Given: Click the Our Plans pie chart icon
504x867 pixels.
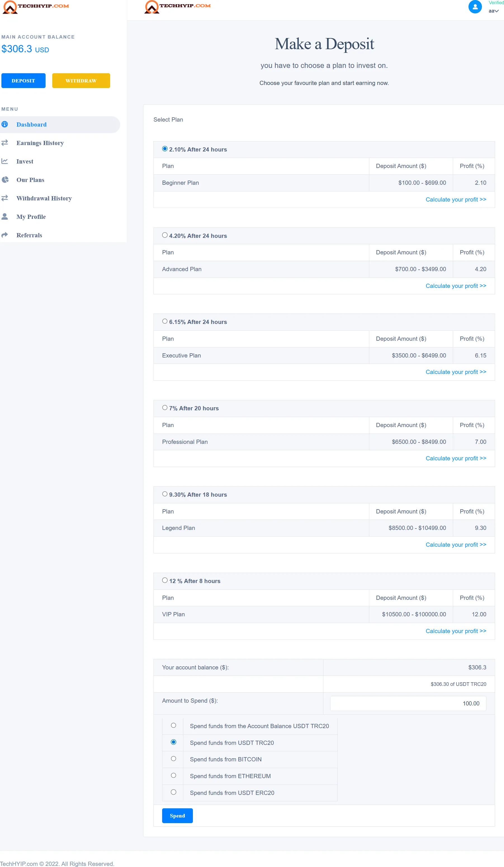Looking at the screenshot, I should [5, 180].
